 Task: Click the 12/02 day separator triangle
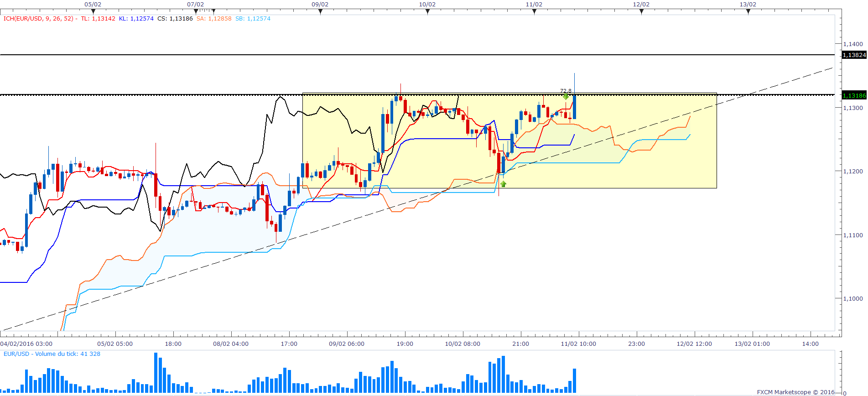click(641, 11)
